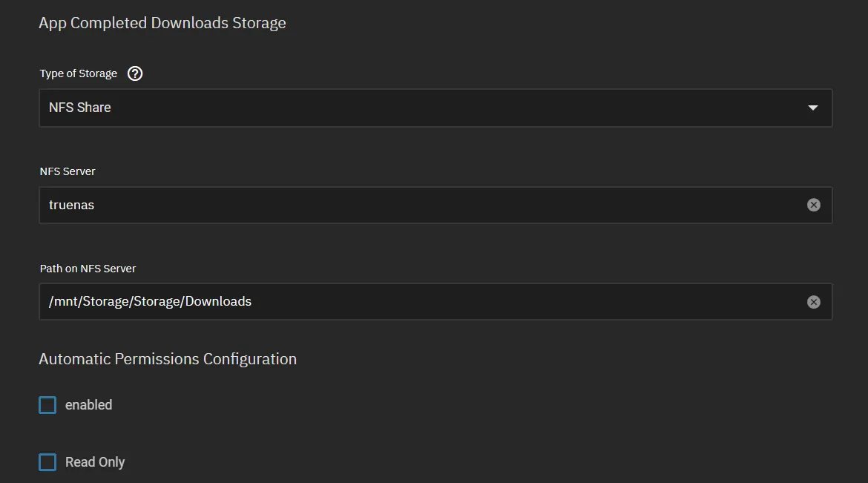
Task: Click the question mark icon beside Type of Storage
Action: 134,73
